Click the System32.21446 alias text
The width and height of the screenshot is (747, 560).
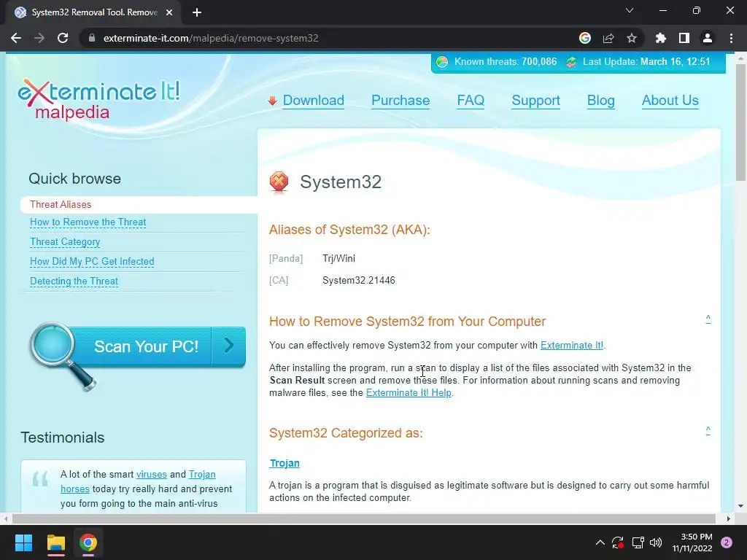click(359, 281)
